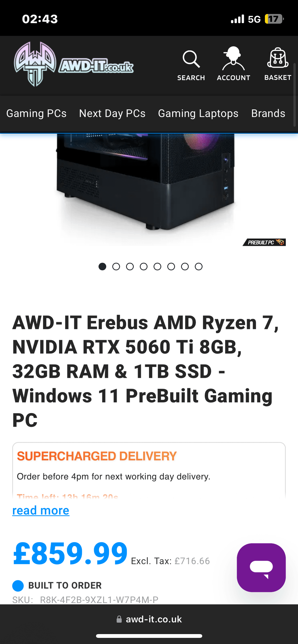The width and height of the screenshot is (298, 644).
Task: Expand delivery info via read more
Action: pos(41,511)
